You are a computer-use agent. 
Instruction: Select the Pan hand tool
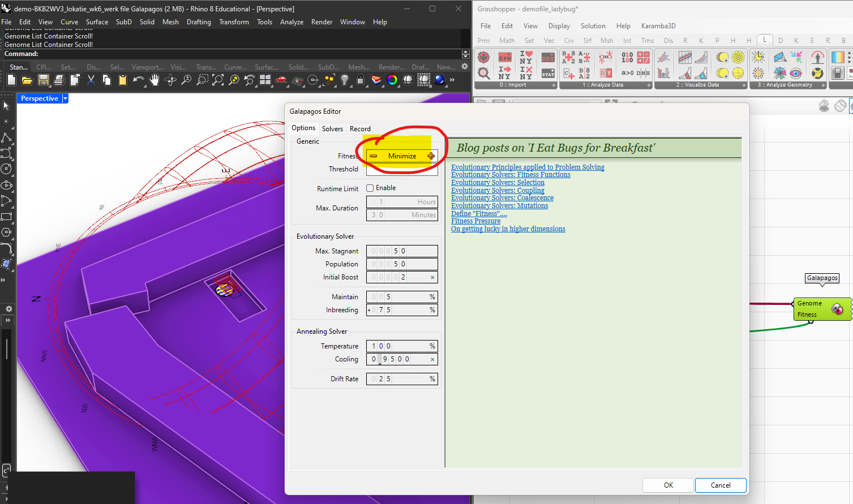tap(155, 80)
